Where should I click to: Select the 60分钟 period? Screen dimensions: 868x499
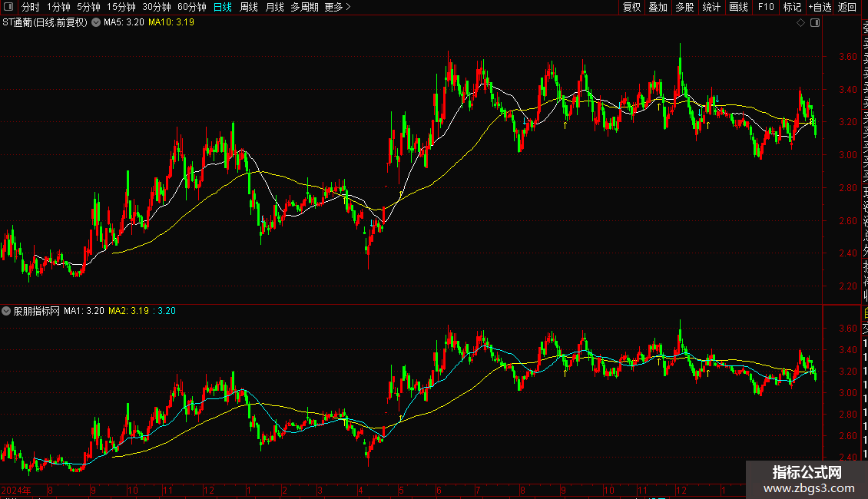click(x=192, y=7)
